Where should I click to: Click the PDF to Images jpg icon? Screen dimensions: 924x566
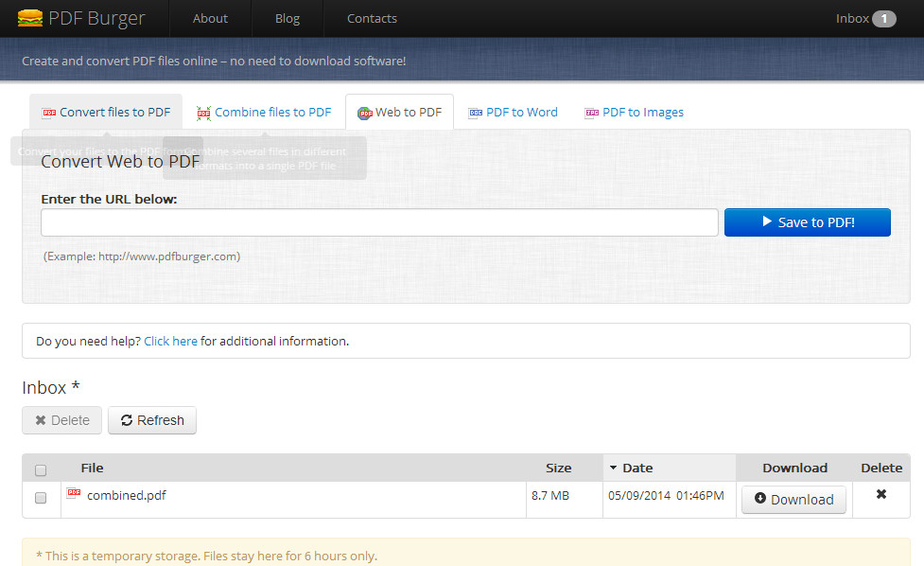[592, 113]
